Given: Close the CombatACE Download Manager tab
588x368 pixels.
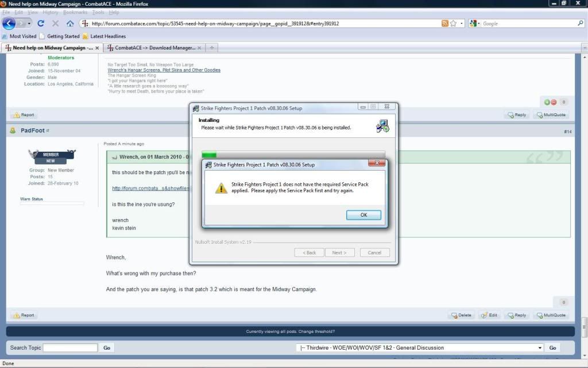Looking at the screenshot, I should (199, 48).
